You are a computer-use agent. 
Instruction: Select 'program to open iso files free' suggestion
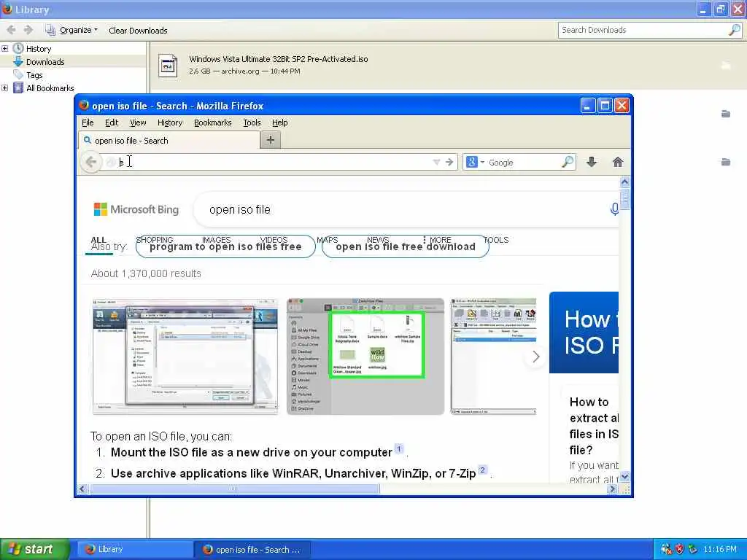point(225,246)
